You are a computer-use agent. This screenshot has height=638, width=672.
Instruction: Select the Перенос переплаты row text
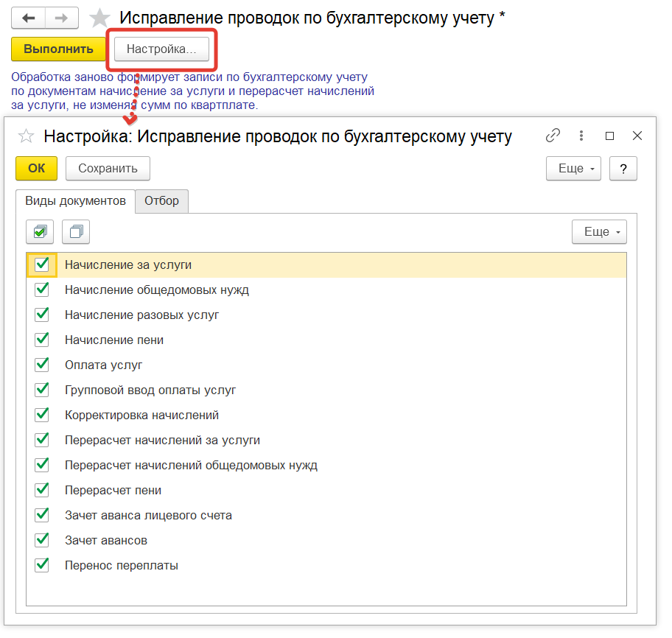tap(122, 565)
